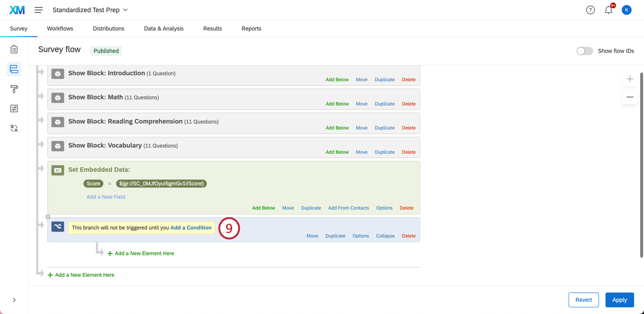Click the zoom out minus icon
The height and width of the screenshot is (314, 644).
(630, 97)
